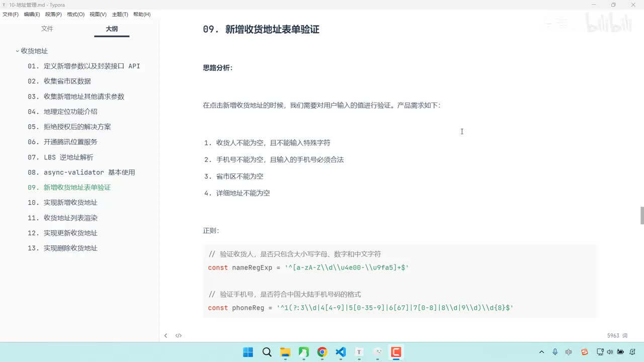The height and width of the screenshot is (362, 644).
Task: Open the word count 5963 词 indicator
Action: pyautogui.click(x=617, y=335)
